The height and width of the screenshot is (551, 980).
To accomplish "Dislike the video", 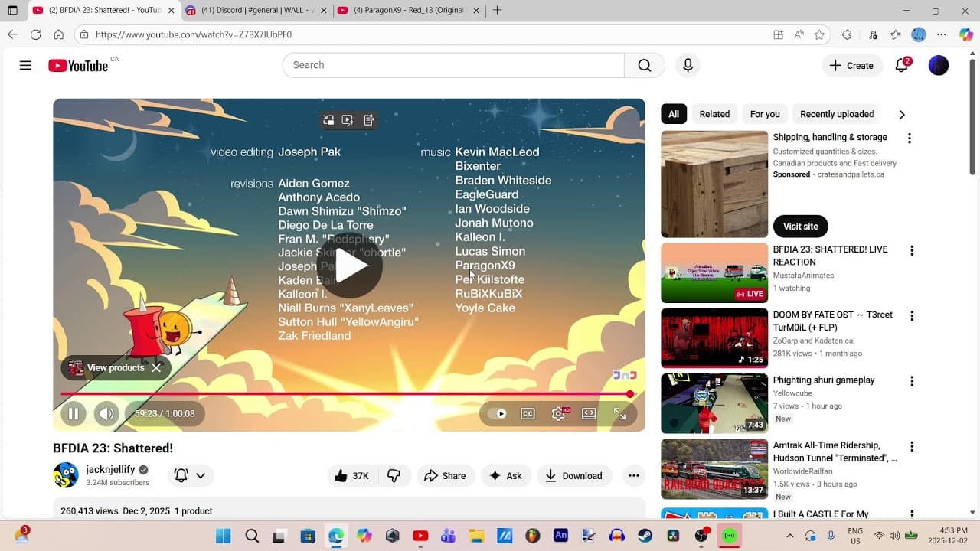I will pos(394,475).
